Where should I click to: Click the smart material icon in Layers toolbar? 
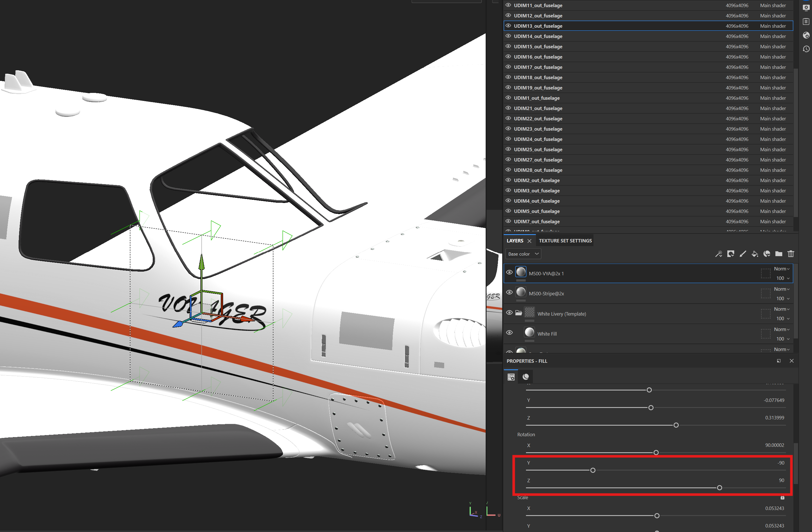point(767,254)
